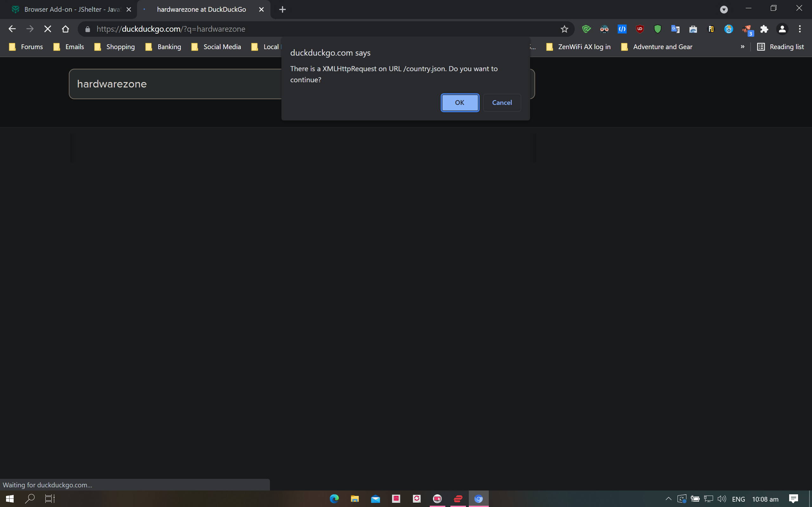Open the Shopping bookmarks folder
The image size is (812, 507).
click(x=115, y=47)
